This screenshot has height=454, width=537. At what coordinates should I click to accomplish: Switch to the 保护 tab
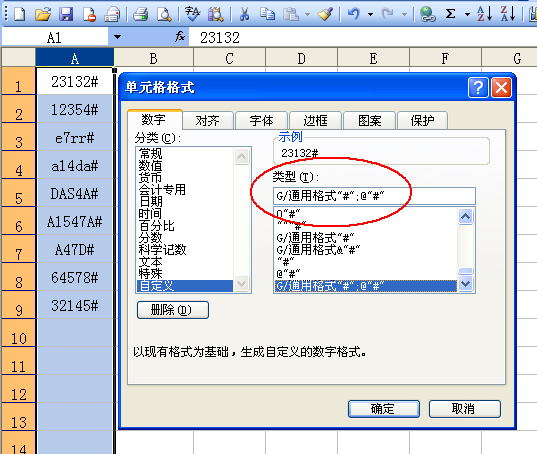click(x=422, y=121)
